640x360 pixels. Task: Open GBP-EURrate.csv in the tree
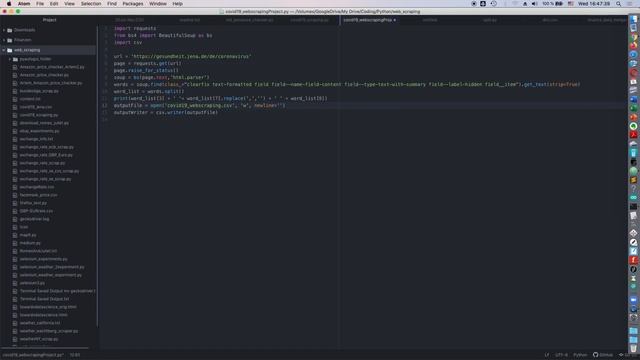(36, 211)
